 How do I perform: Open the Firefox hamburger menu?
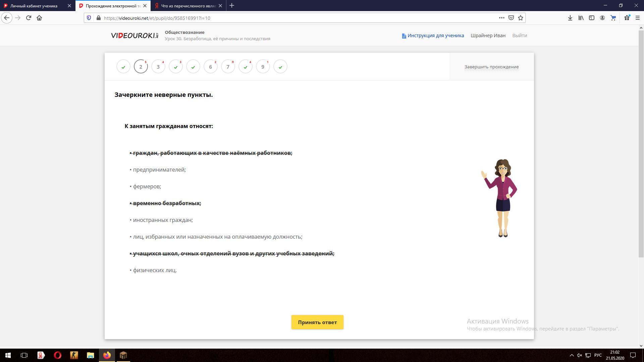(x=638, y=18)
